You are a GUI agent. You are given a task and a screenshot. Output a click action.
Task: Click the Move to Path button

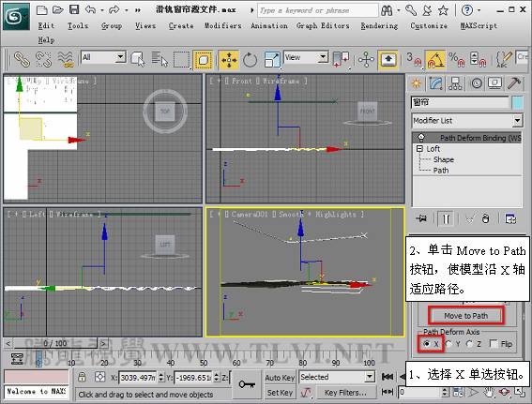(x=465, y=316)
